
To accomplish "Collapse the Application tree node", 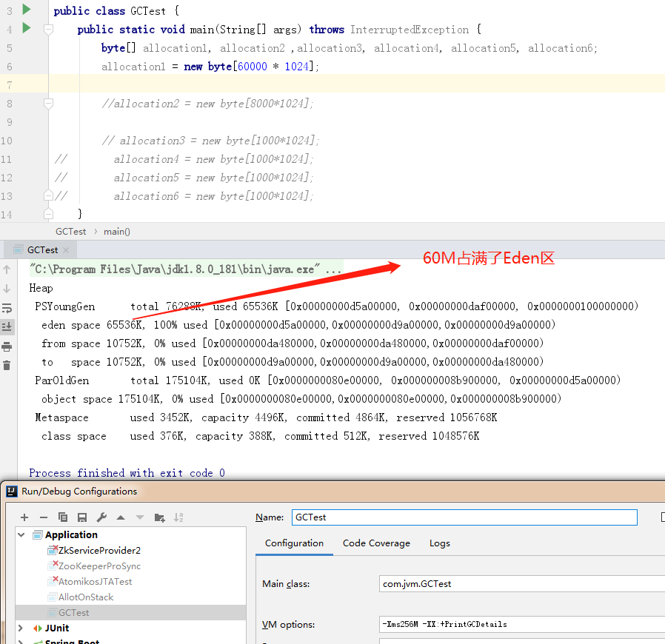I will pyautogui.click(x=21, y=534).
